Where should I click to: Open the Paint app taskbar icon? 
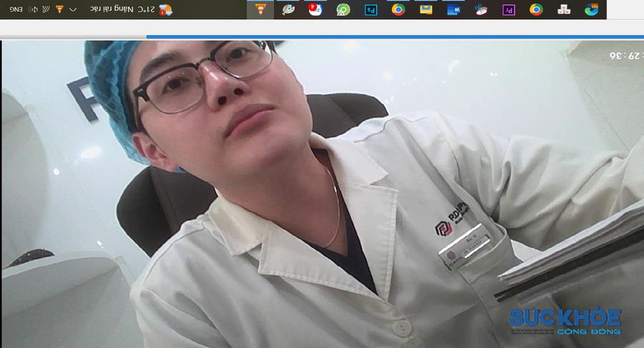(x=288, y=9)
